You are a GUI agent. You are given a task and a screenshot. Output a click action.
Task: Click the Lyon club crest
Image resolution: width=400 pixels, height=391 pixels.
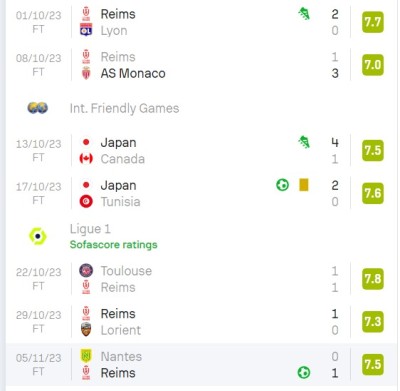(x=86, y=30)
